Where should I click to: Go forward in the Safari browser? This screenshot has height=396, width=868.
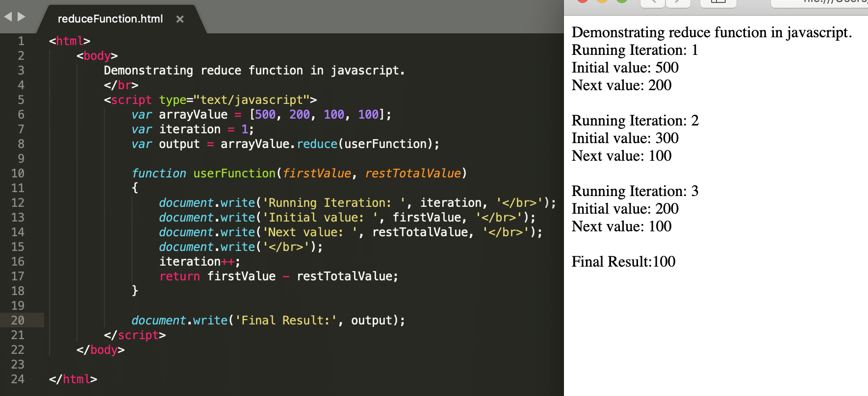(678, 2)
